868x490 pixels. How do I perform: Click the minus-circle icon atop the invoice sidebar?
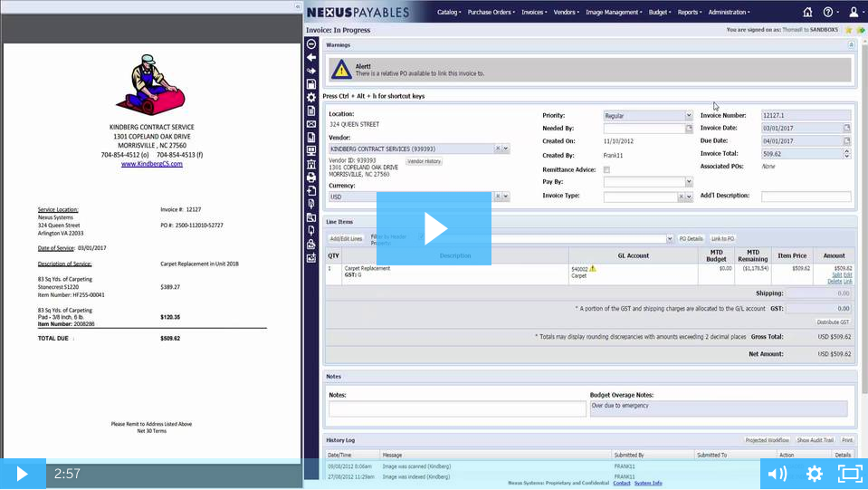pos(311,43)
